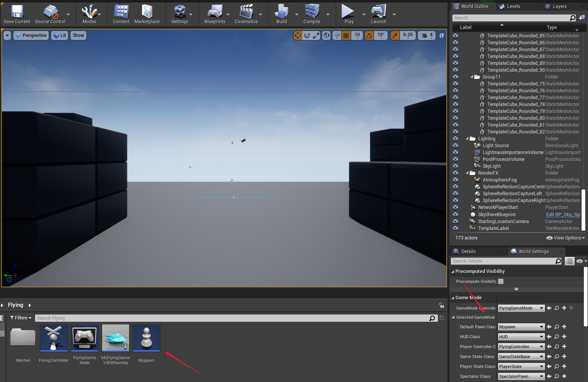The image size is (588, 382).
Task: Toggle visibility of SkyLight actor
Action: point(455,166)
